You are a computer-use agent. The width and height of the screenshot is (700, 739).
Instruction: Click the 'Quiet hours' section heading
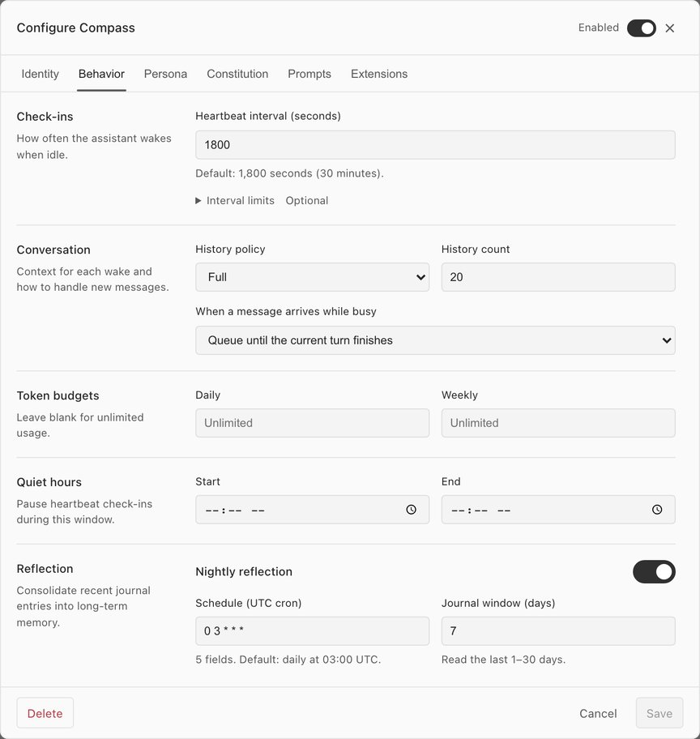click(x=49, y=482)
